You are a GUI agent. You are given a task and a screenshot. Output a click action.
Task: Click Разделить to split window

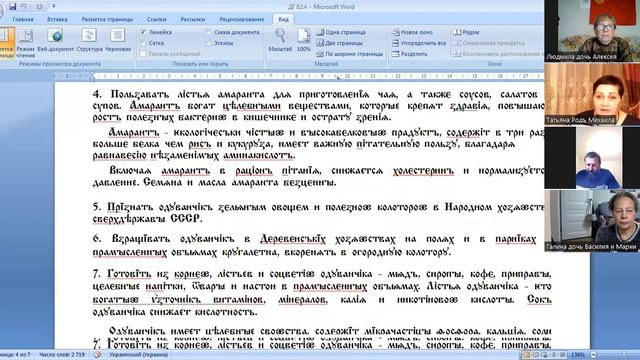pos(410,54)
